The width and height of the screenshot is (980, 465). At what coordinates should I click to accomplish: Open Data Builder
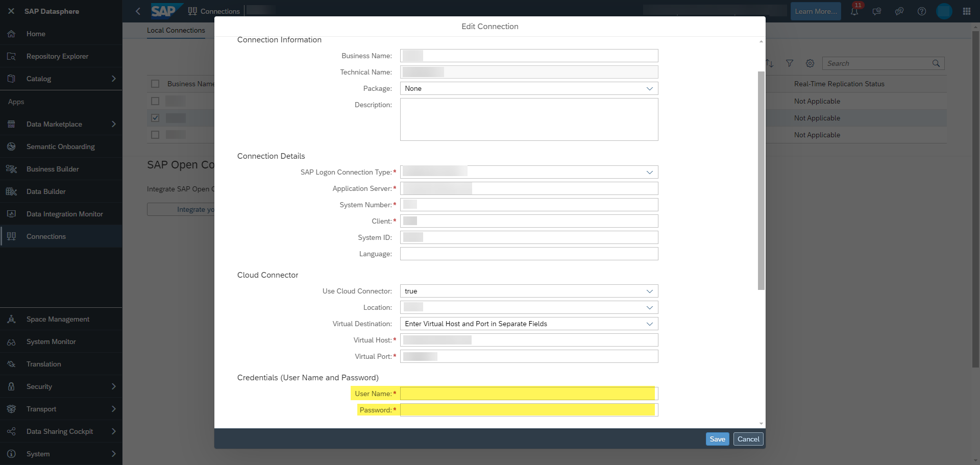(61, 191)
